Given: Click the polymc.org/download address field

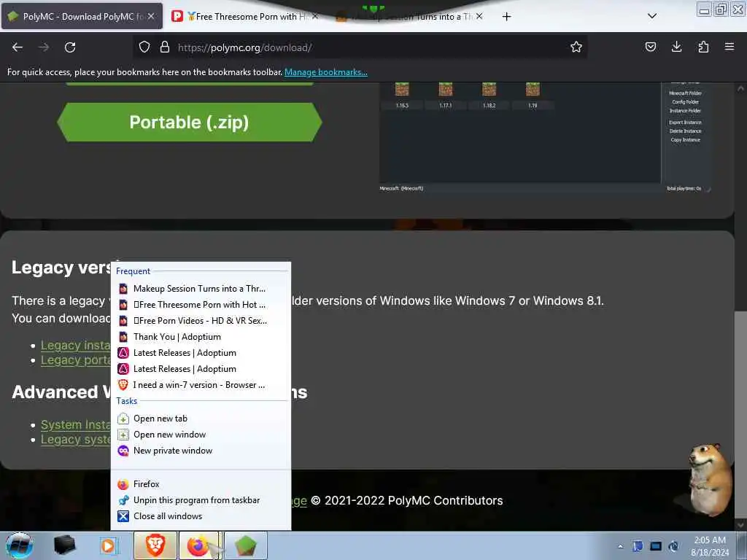Looking at the screenshot, I should (x=362, y=47).
